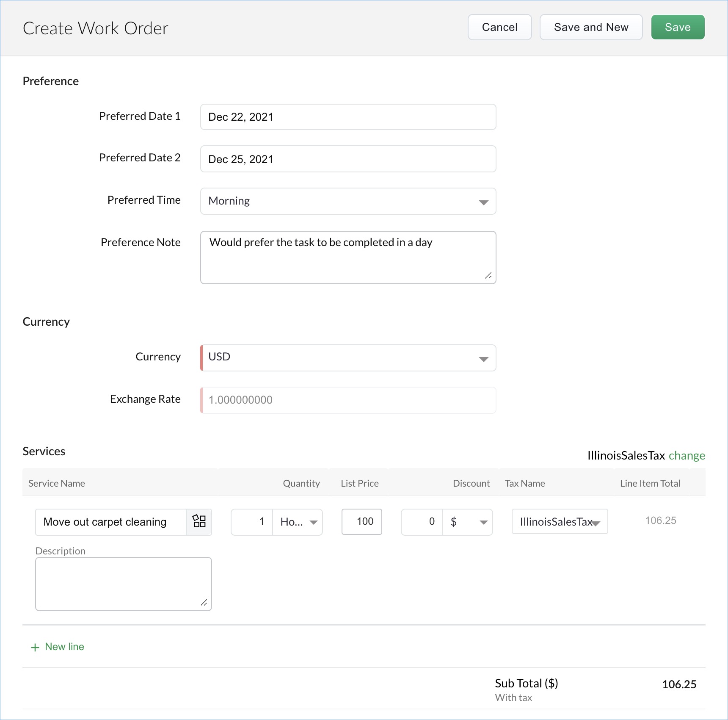
Task: Click the change tax link
Action: pyautogui.click(x=687, y=455)
